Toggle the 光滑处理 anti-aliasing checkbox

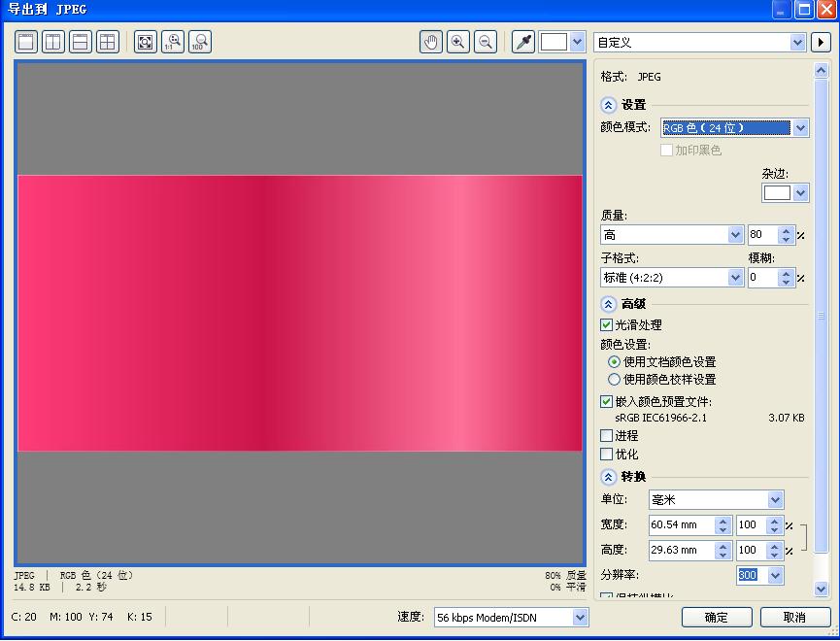pyautogui.click(x=606, y=324)
